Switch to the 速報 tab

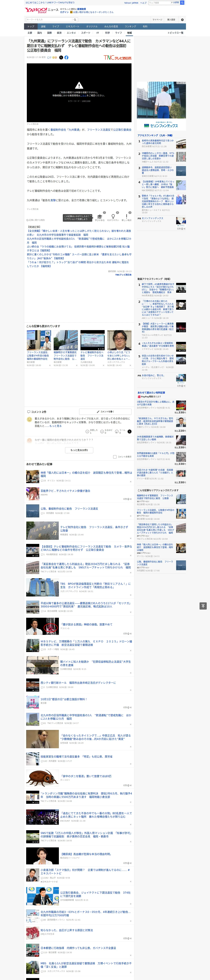43,26
